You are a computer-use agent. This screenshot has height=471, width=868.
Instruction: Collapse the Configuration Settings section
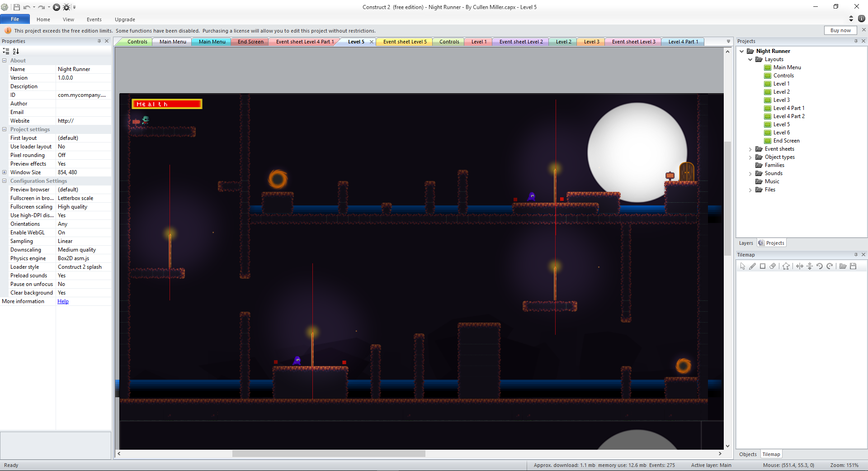[4, 181]
